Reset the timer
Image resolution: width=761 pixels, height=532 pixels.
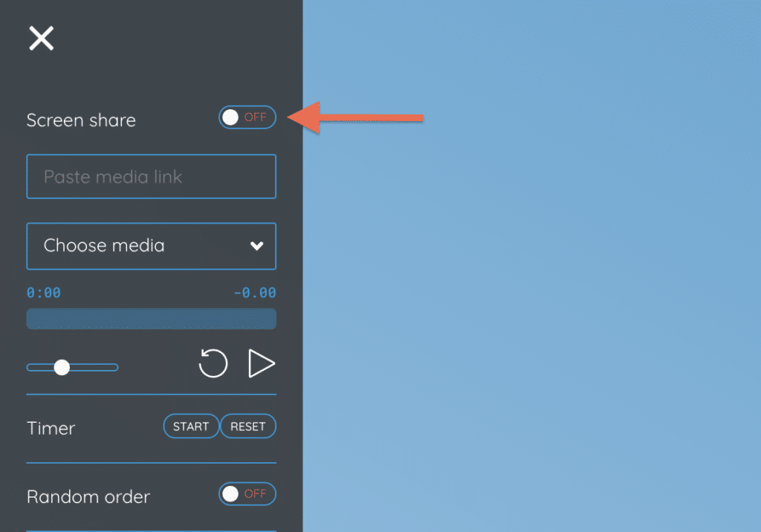click(248, 426)
